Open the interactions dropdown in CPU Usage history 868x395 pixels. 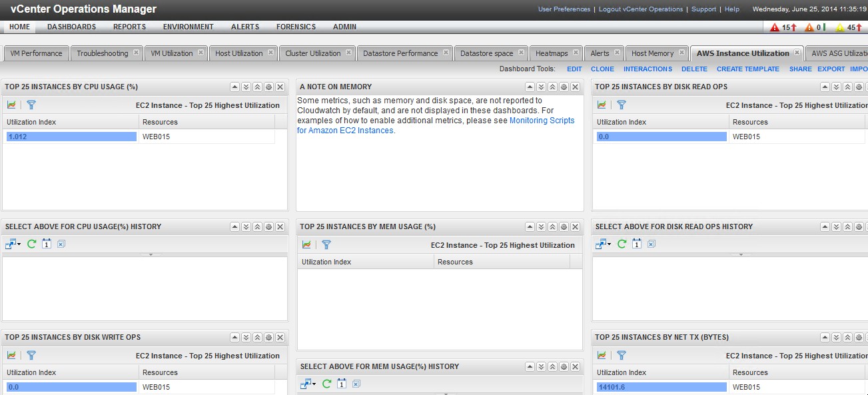pos(13,244)
